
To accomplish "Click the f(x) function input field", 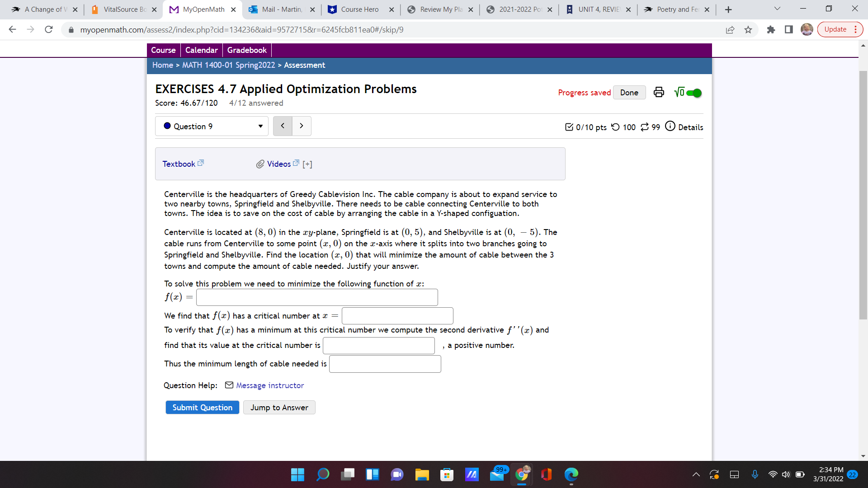I will (317, 297).
